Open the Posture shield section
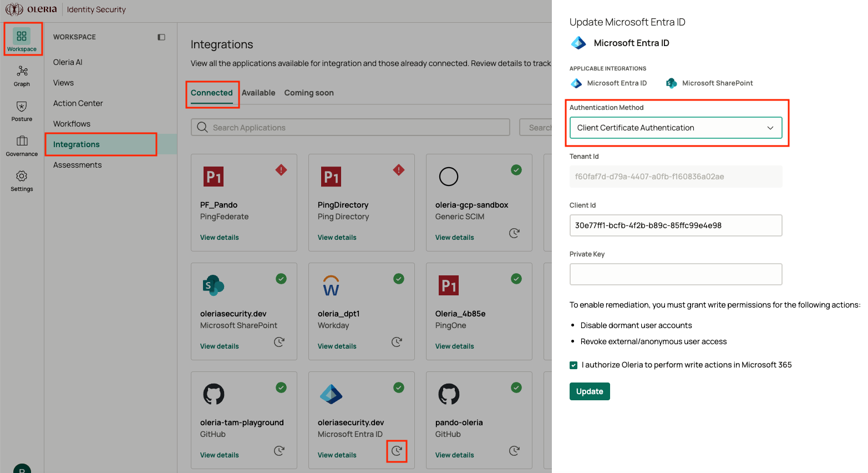Viewport: 868px width, 473px height. point(22,110)
